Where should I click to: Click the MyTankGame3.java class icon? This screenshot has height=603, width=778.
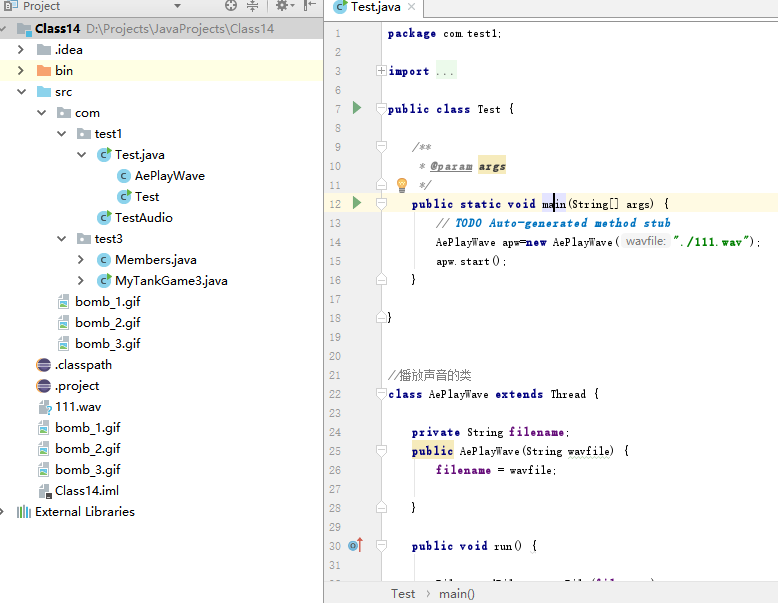pos(104,280)
